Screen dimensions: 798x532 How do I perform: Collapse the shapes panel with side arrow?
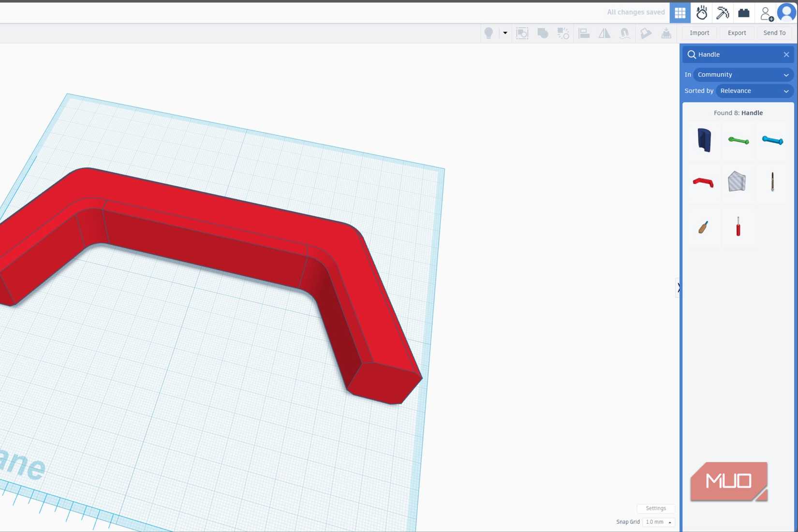point(678,288)
